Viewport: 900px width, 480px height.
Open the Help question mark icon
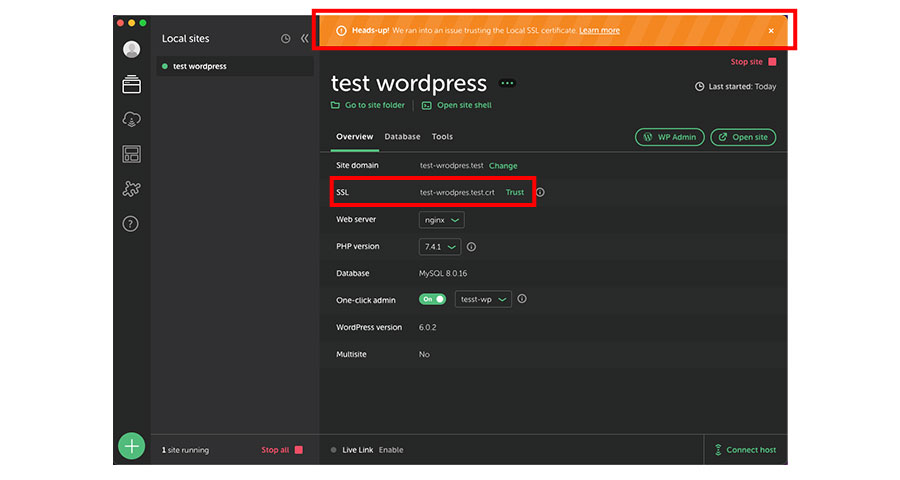(x=131, y=224)
